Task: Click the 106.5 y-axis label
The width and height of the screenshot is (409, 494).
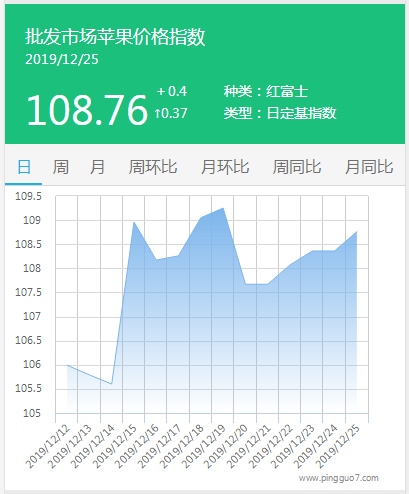Action: (28, 340)
